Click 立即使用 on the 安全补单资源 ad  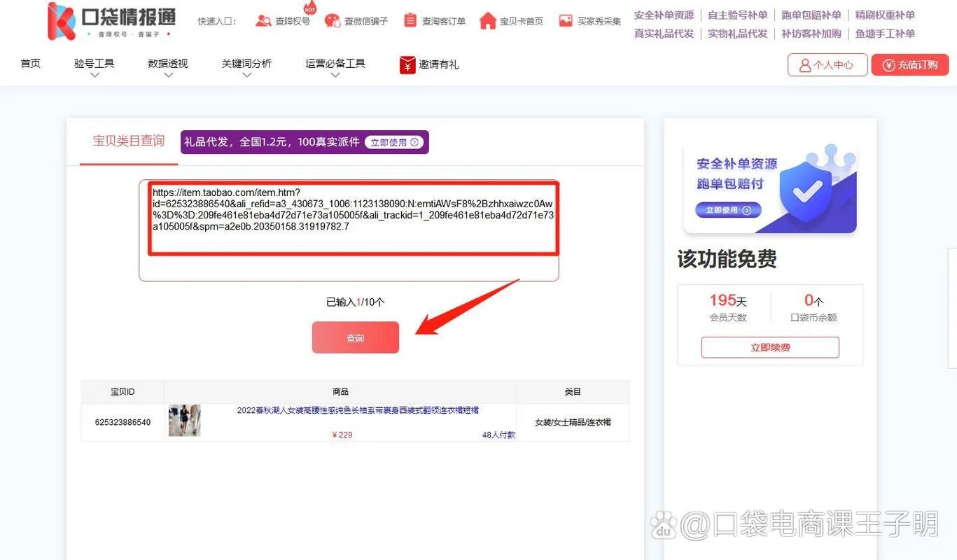[728, 210]
